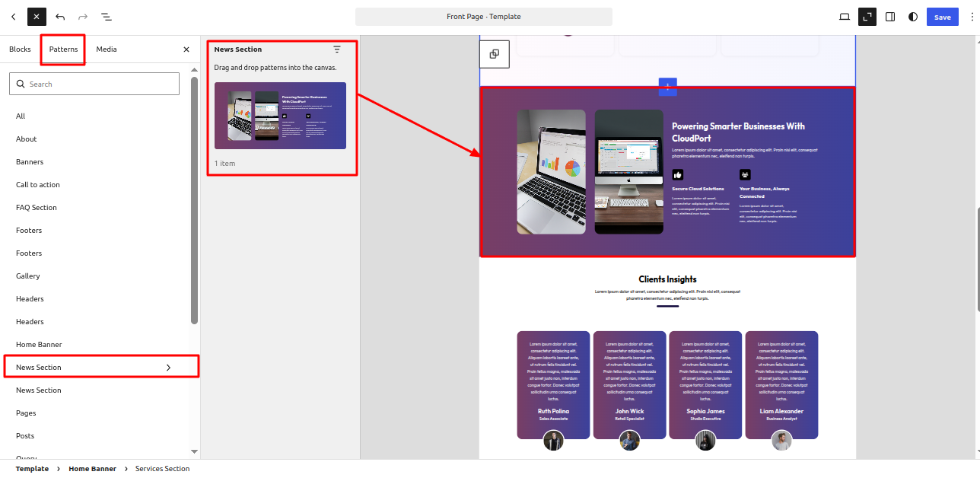Select the All pattern category
The width and height of the screenshot is (980, 478).
21,116
